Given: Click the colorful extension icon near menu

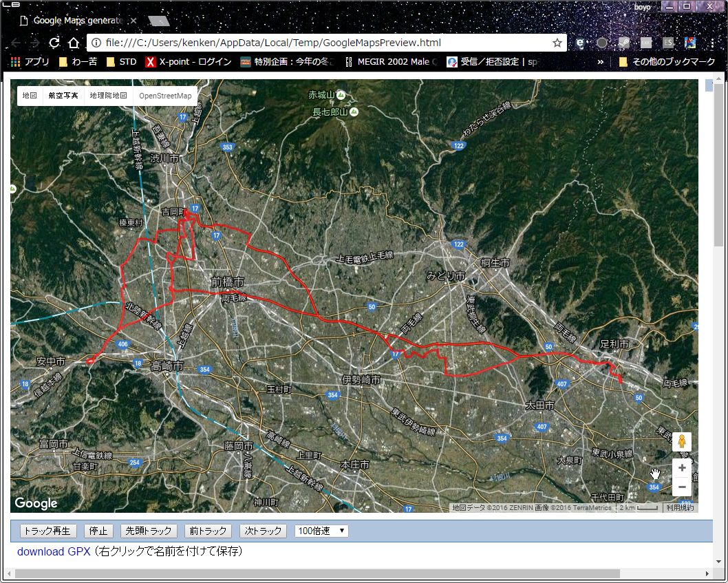Looking at the screenshot, I should point(690,43).
